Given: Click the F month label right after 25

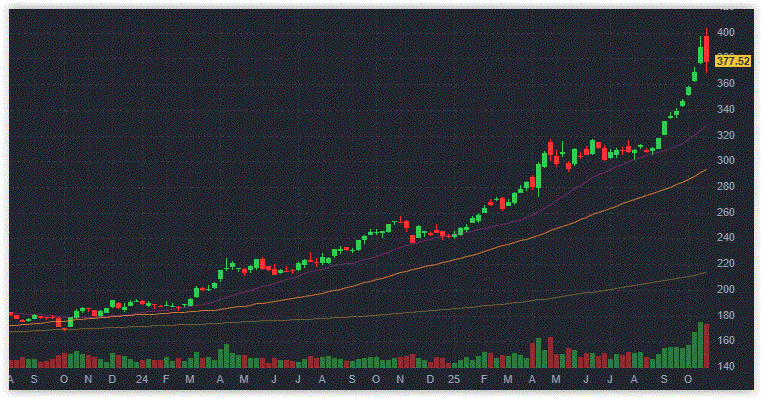Looking at the screenshot, I should (484, 380).
